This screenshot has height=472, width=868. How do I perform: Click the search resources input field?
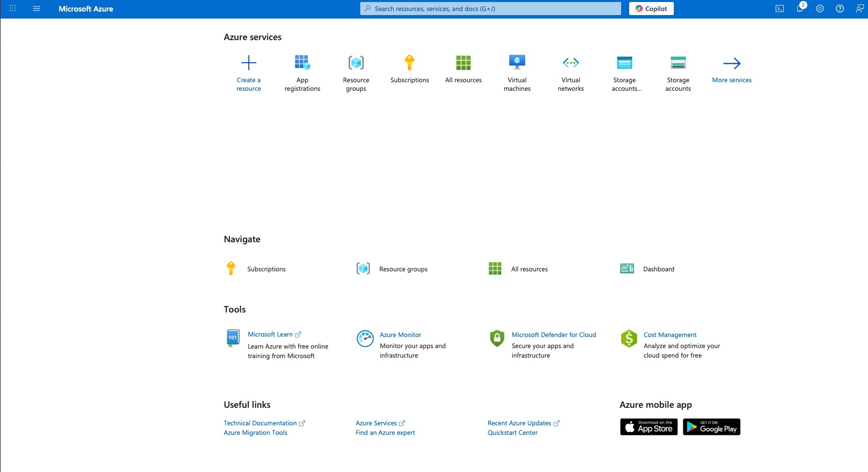(490, 9)
